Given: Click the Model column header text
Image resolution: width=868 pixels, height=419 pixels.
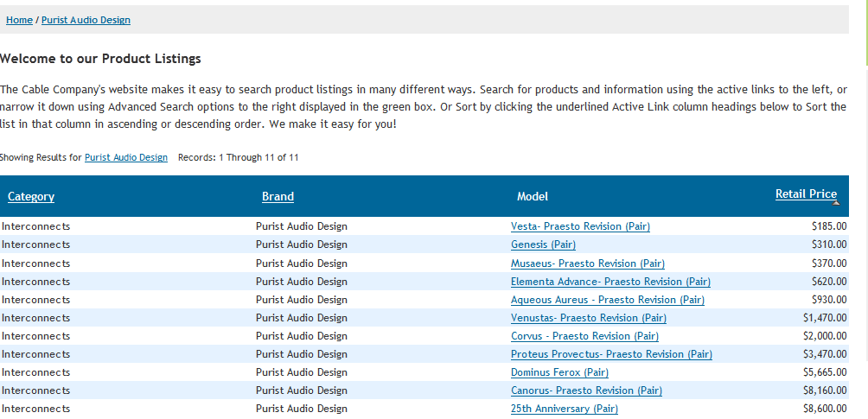Looking at the screenshot, I should [x=533, y=196].
